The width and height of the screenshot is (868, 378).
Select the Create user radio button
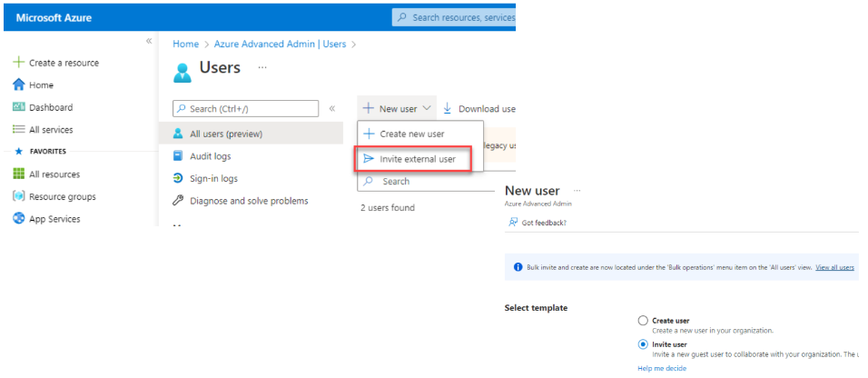[x=644, y=321]
